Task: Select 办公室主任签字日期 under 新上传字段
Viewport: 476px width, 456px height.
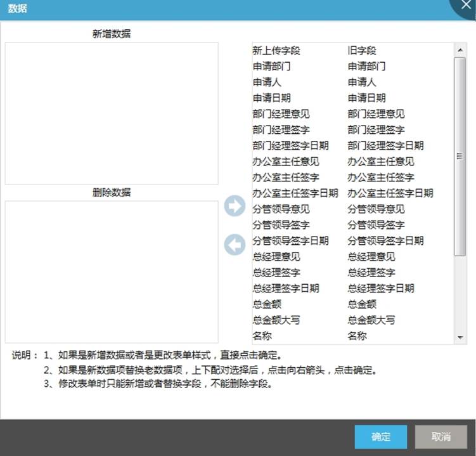Action: coord(295,193)
